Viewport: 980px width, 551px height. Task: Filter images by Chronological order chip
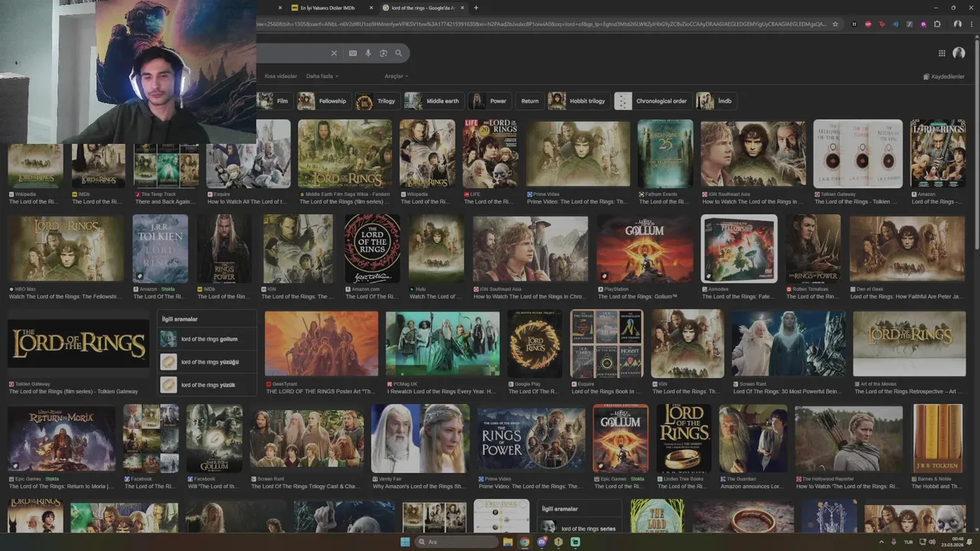tap(652, 101)
